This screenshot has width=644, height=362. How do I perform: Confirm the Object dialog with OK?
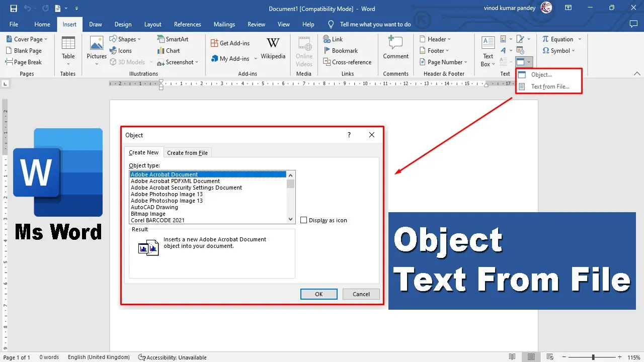coord(318,294)
